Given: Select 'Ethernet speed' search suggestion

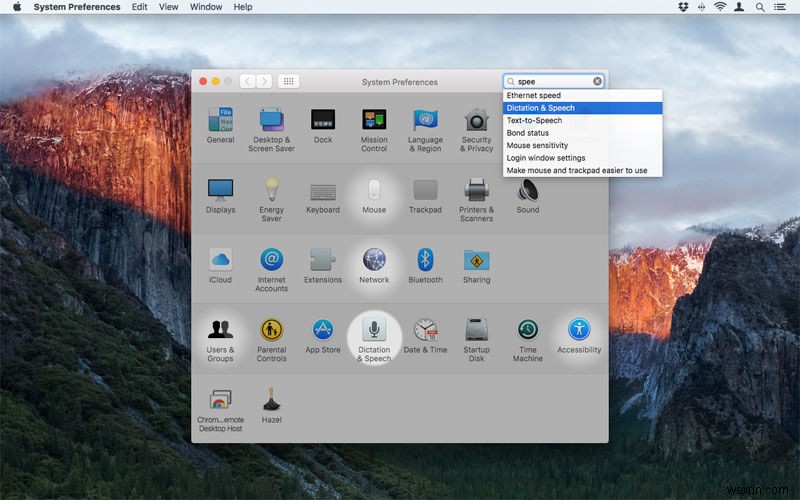Looking at the screenshot, I should pyautogui.click(x=533, y=95).
